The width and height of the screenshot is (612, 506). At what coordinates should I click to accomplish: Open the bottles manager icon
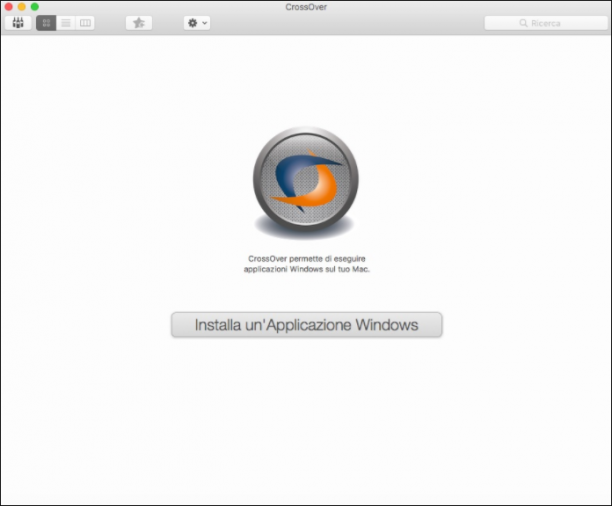(18, 23)
